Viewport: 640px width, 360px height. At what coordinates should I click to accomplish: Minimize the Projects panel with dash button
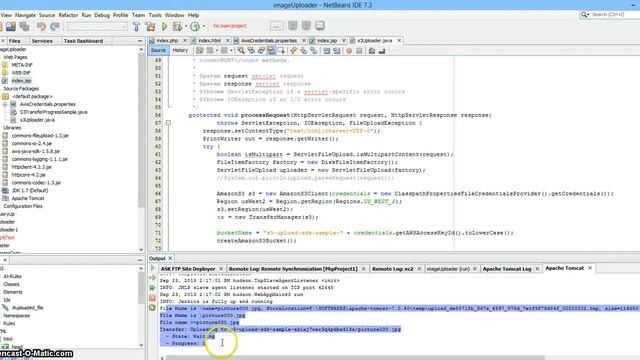coord(140,41)
